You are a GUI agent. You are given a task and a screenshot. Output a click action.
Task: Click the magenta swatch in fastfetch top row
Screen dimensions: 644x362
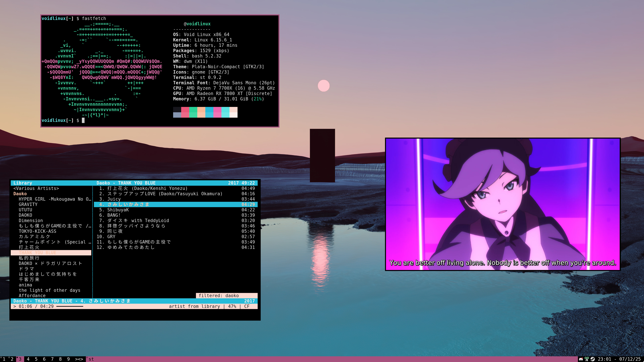(x=218, y=109)
